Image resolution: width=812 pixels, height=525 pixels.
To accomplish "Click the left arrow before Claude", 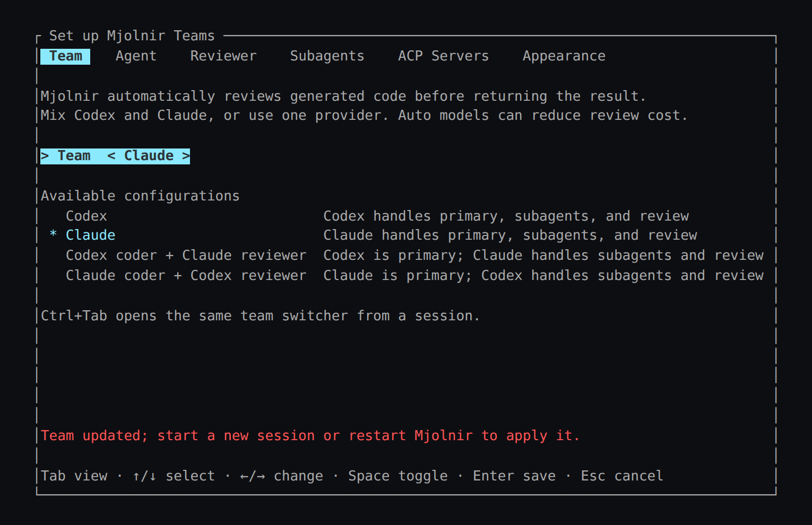I will coord(111,156).
